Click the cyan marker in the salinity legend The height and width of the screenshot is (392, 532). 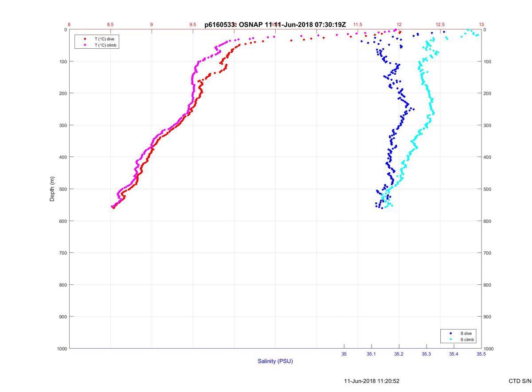451,339
